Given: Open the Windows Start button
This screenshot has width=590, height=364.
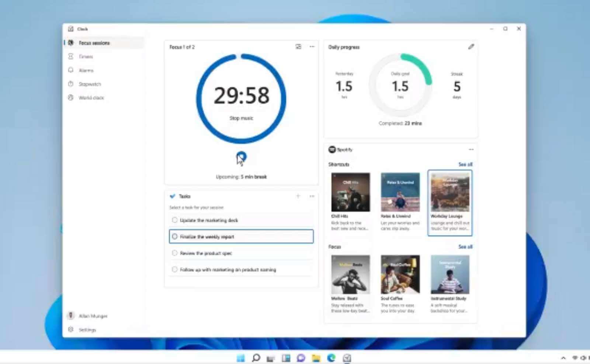Looking at the screenshot, I should 240,358.
